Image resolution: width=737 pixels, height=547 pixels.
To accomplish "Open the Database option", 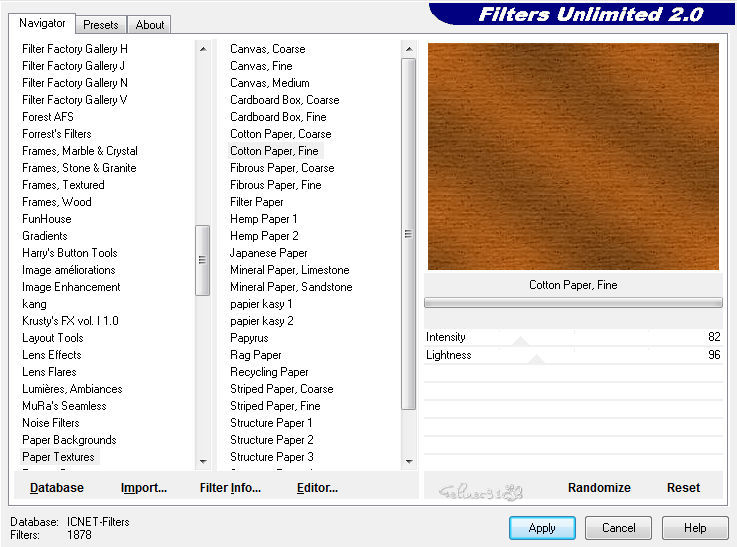I will coord(56,488).
